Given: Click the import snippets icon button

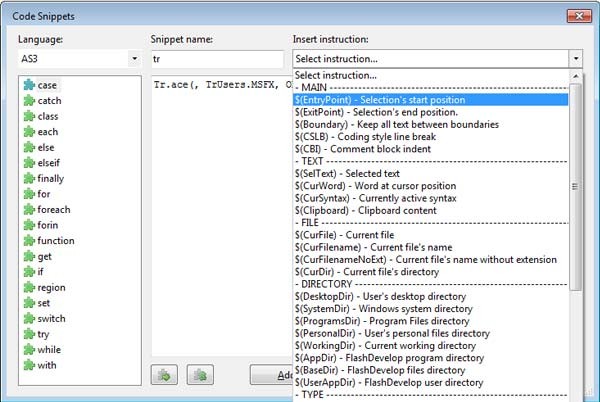Looking at the screenshot, I should pos(164,376).
